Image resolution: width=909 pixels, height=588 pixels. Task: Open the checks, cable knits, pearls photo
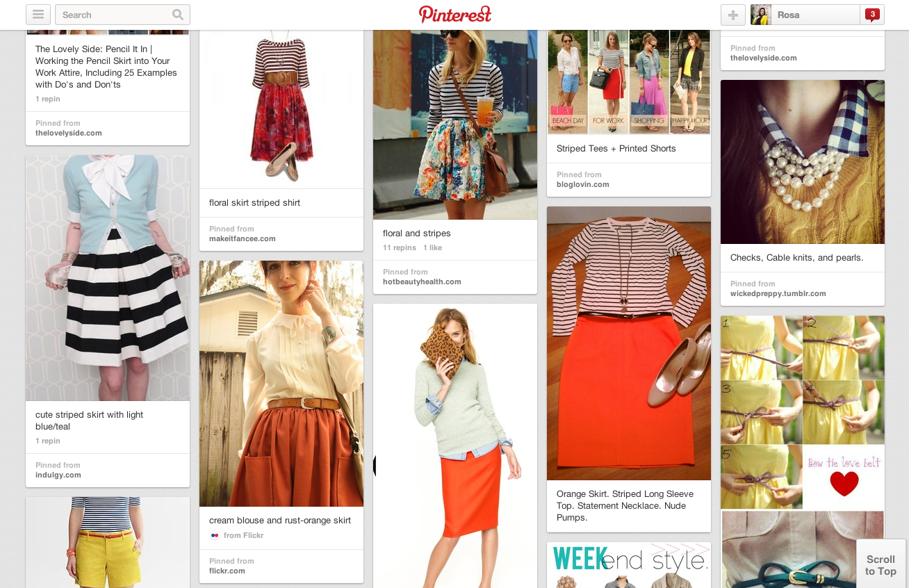click(x=803, y=162)
